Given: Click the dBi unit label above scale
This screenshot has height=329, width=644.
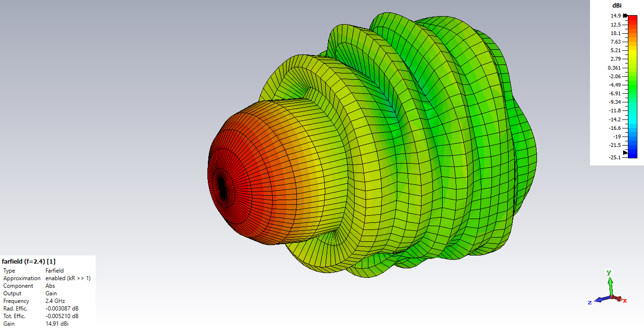Looking at the screenshot, I should (x=617, y=6).
